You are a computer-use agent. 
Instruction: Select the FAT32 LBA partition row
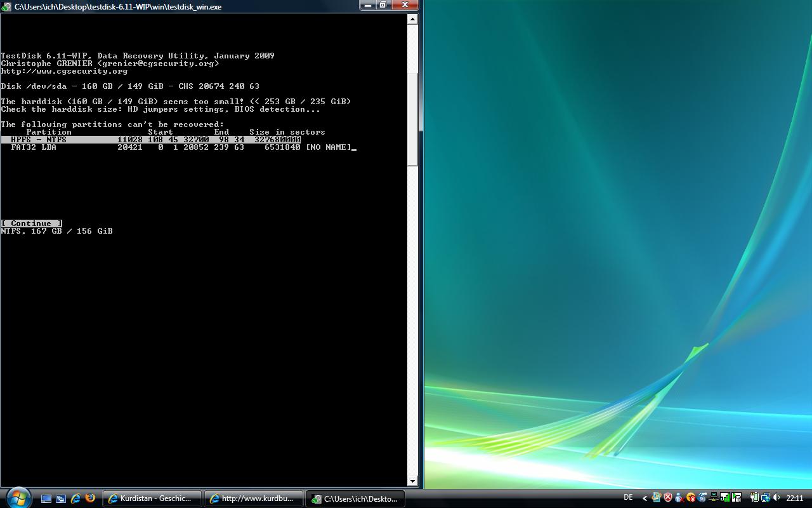(x=178, y=147)
